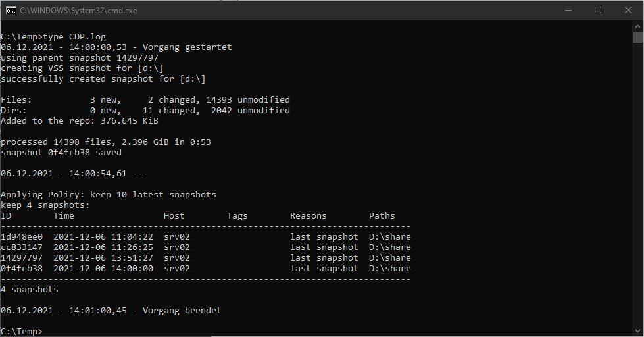Click the window title C:\WINDOWS\System32\cmd.exe

[x=78, y=11]
